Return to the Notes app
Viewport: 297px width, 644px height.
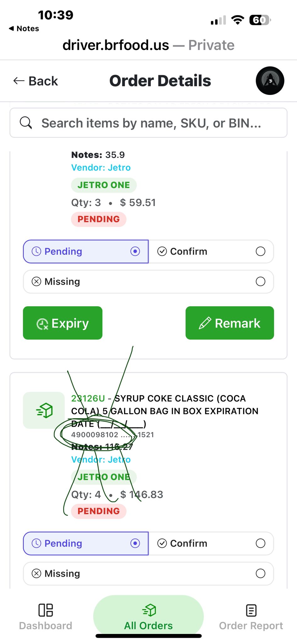click(24, 29)
